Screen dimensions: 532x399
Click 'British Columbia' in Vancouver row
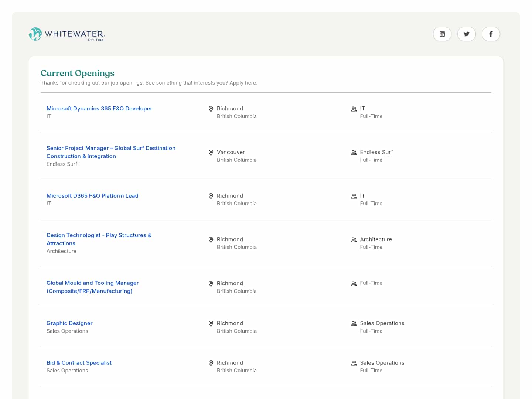(x=237, y=160)
